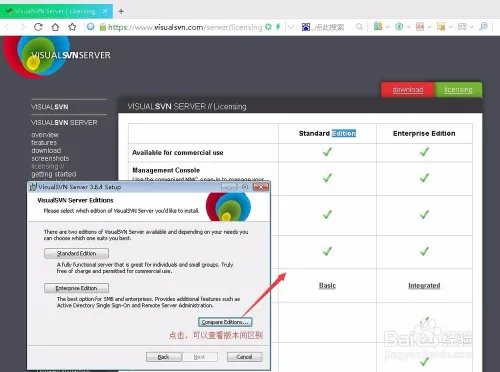Screen dimensions: 500x372
Task: Close the VisualSVN Server Licensing tab
Action: [105, 11]
